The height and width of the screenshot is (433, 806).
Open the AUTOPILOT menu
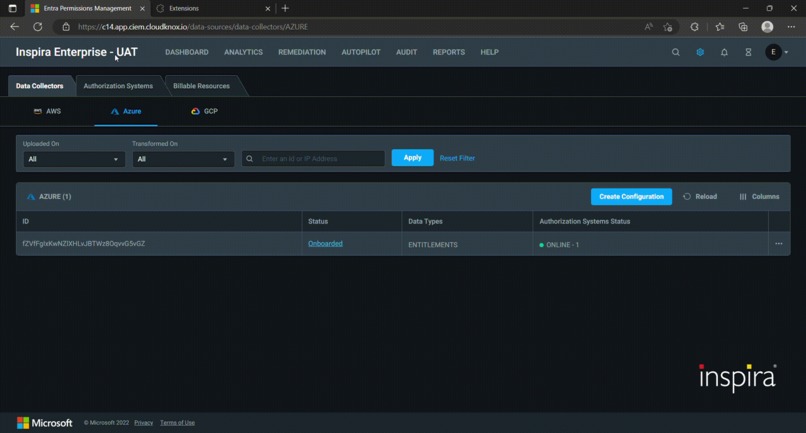pyautogui.click(x=361, y=52)
